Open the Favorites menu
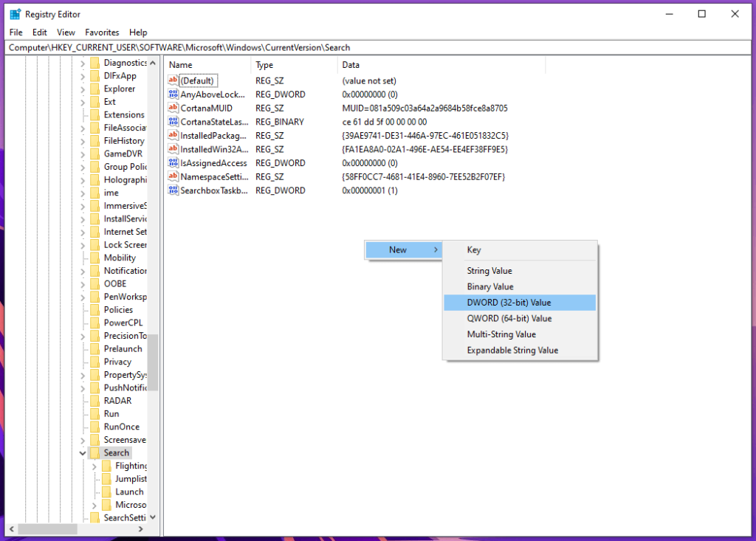This screenshot has height=541, width=756. [x=102, y=32]
